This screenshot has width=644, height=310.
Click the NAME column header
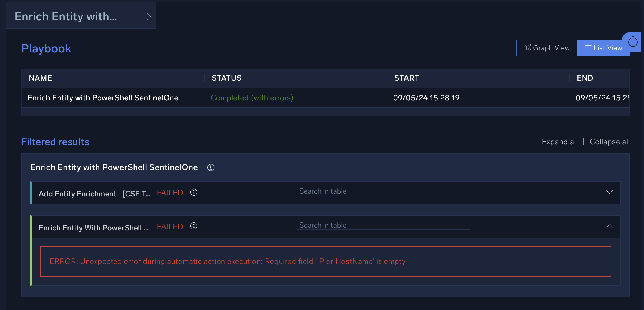click(x=40, y=78)
